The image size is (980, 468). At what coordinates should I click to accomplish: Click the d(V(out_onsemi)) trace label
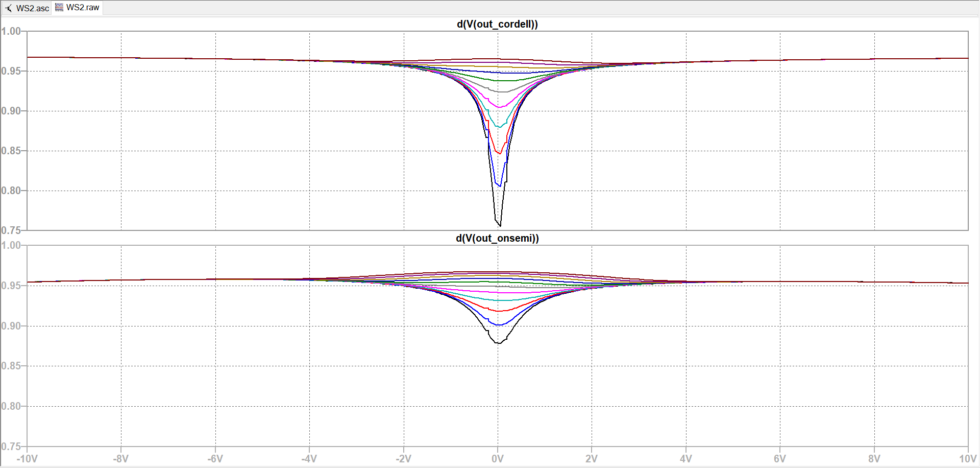click(x=497, y=238)
